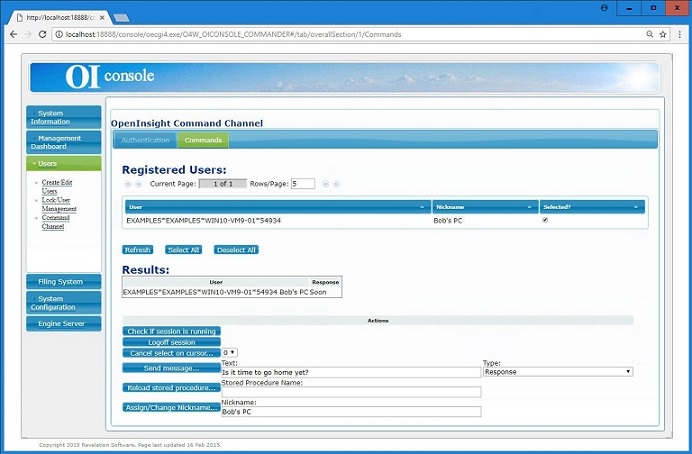Open Lock/User Management link
Image resolution: width=692 pixels, height=454 pixels.
[59, 204]
